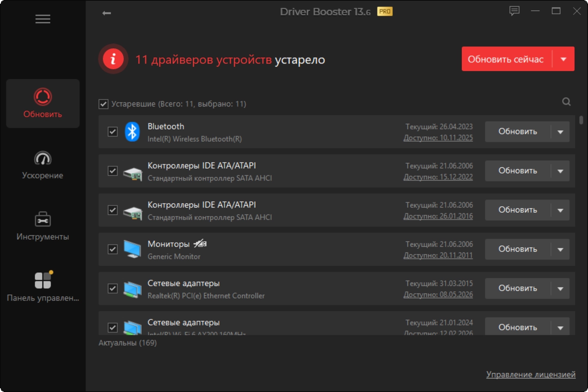Click the 11 драйверов устройств heading
588x392 pixels.
(203, 60)
